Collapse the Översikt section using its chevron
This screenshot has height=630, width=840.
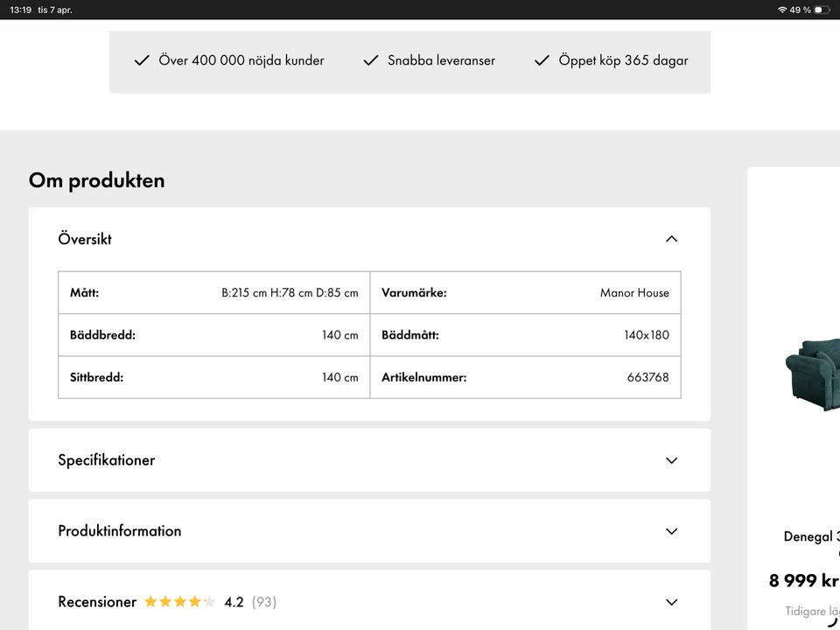671,239
